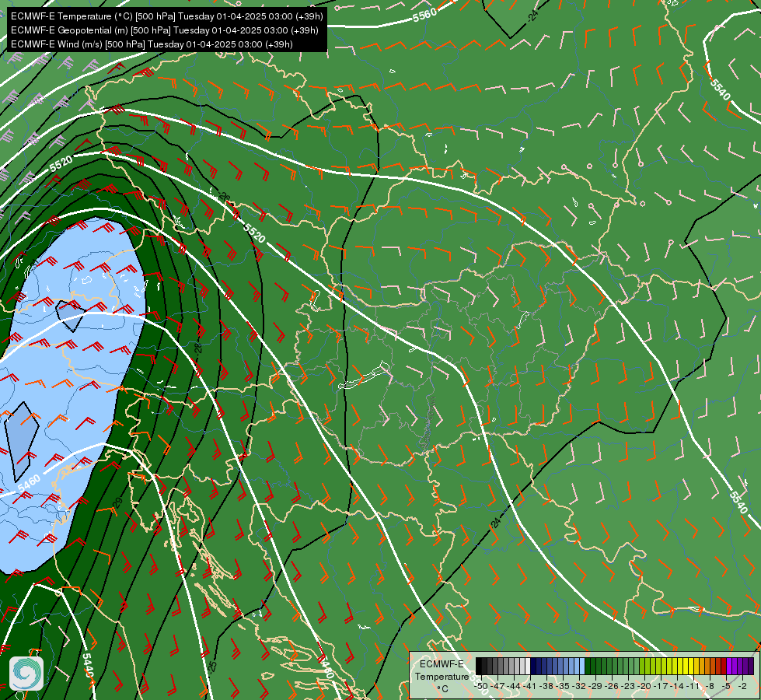761x700 pixels.
Task: Click the -2 tick label on the temperature scale
Action: pos(742,686)
